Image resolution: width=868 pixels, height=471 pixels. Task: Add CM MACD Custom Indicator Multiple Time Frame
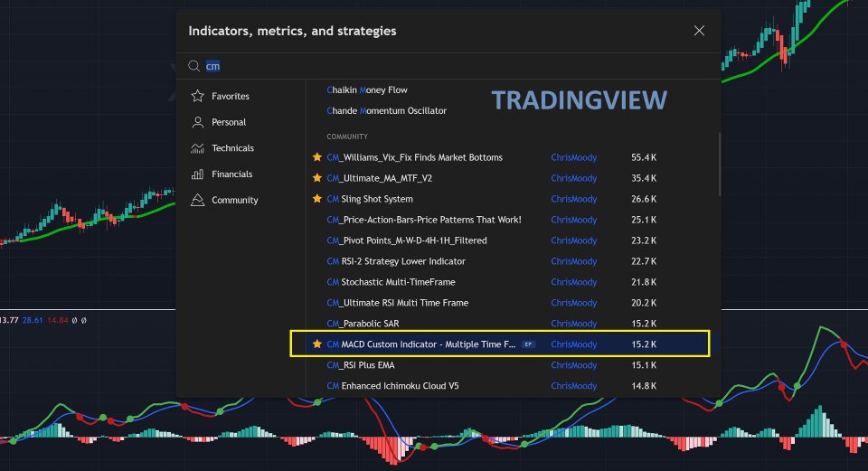point(420,344)
